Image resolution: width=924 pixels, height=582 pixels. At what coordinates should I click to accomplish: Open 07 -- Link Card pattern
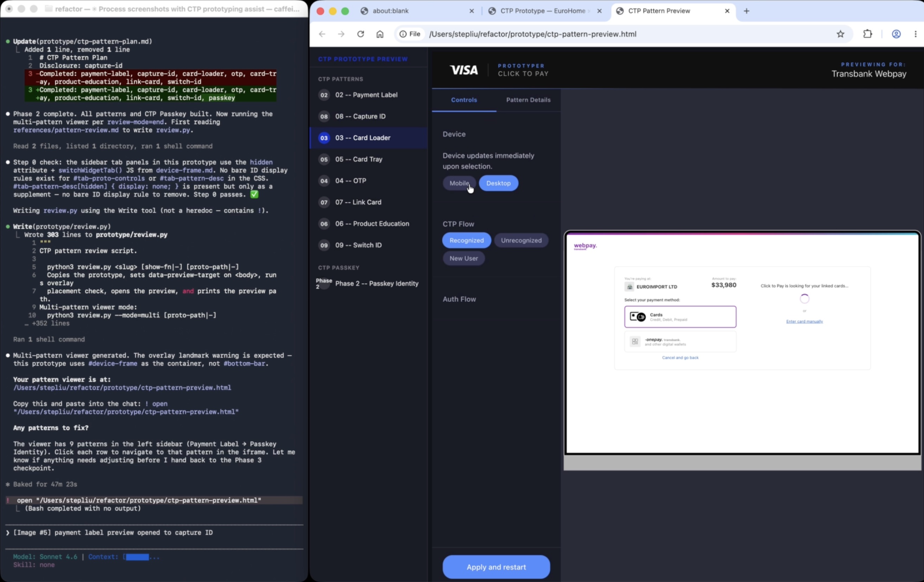tap(368, 202)
